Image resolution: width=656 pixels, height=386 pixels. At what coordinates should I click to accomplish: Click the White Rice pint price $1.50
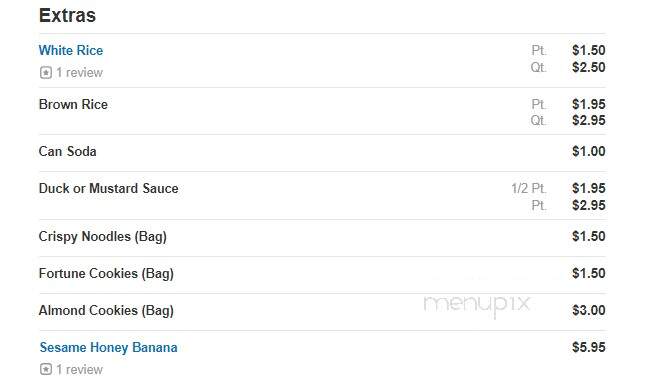point(589,50)
